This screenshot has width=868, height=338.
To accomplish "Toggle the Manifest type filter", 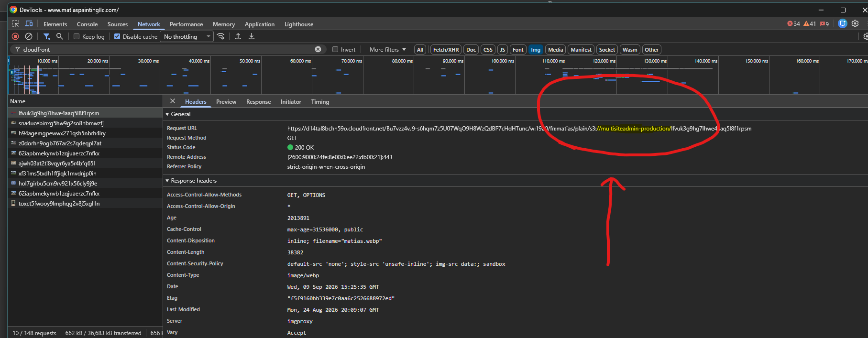I will coord(581,50).
